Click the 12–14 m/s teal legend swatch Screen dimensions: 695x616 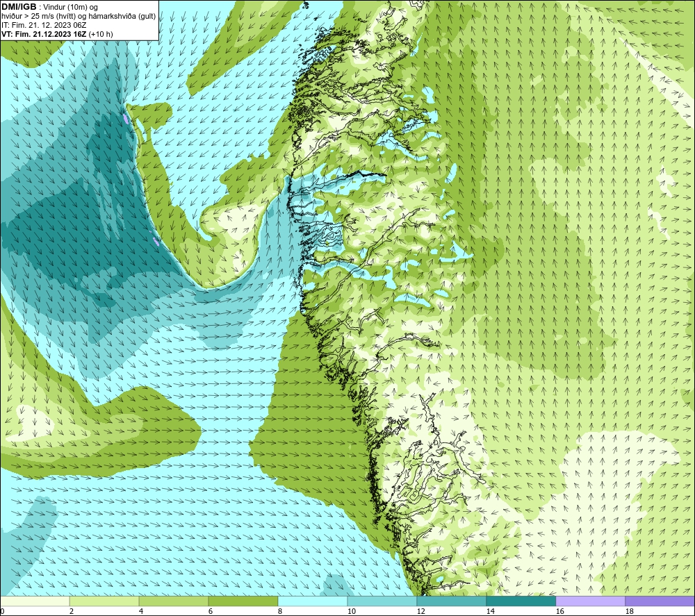pos(451,601)
